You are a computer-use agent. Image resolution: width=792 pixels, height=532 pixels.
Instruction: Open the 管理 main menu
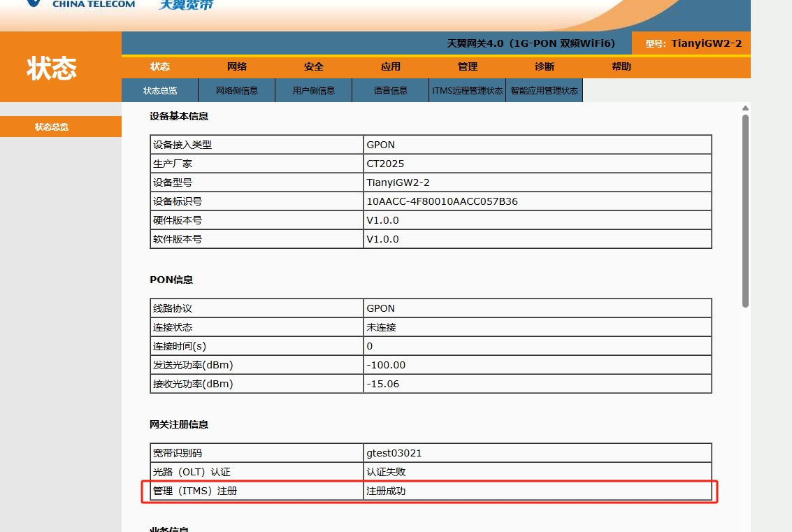(x=467, y=66)
